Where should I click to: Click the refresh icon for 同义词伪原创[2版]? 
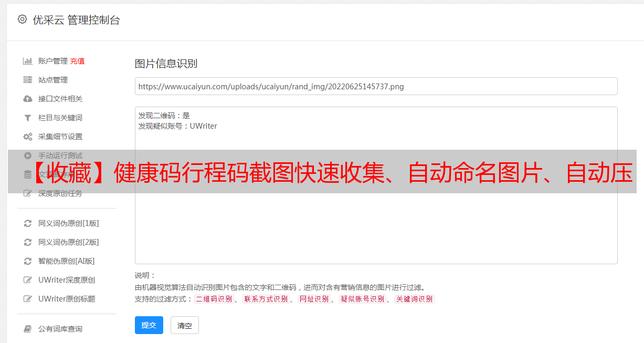coord(28,242)
